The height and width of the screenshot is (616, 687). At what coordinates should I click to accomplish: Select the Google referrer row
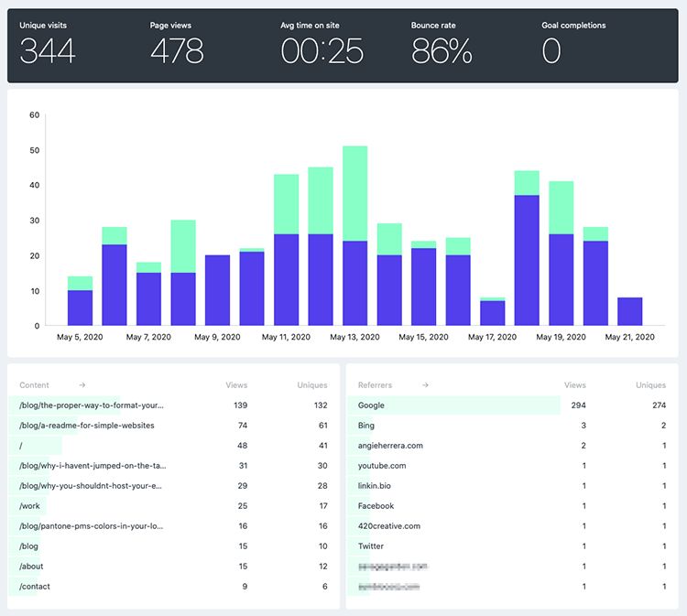[372, 405]
